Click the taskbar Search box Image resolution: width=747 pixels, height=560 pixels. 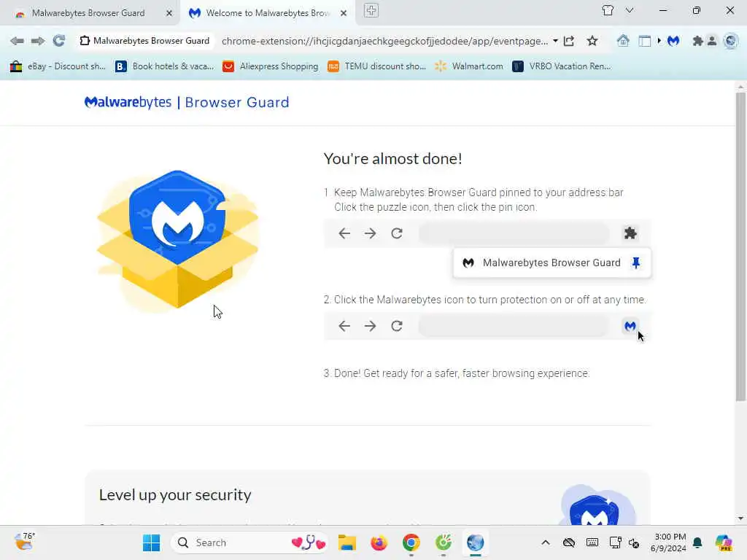pyautogui.click(x=249, y=542)
